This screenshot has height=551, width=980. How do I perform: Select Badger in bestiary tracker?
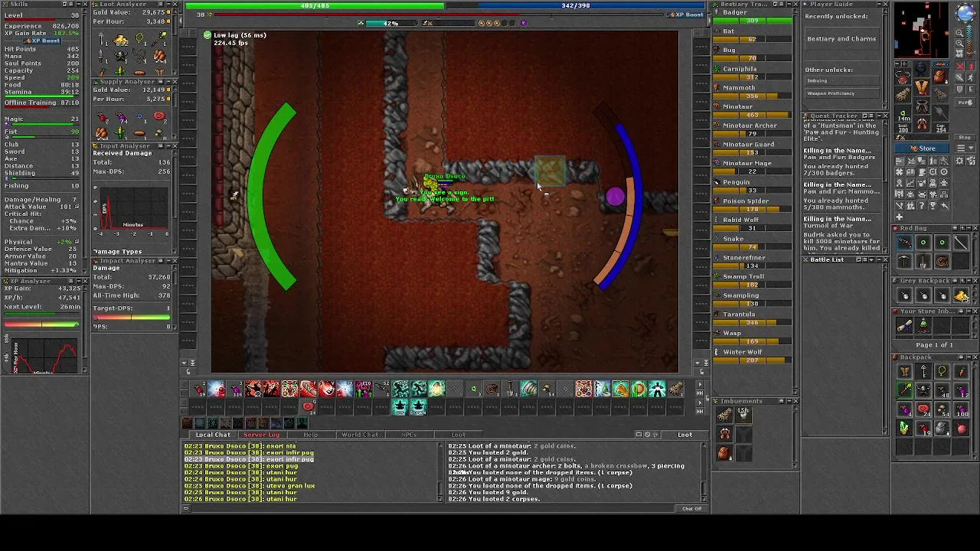click(x=753, y=16)
